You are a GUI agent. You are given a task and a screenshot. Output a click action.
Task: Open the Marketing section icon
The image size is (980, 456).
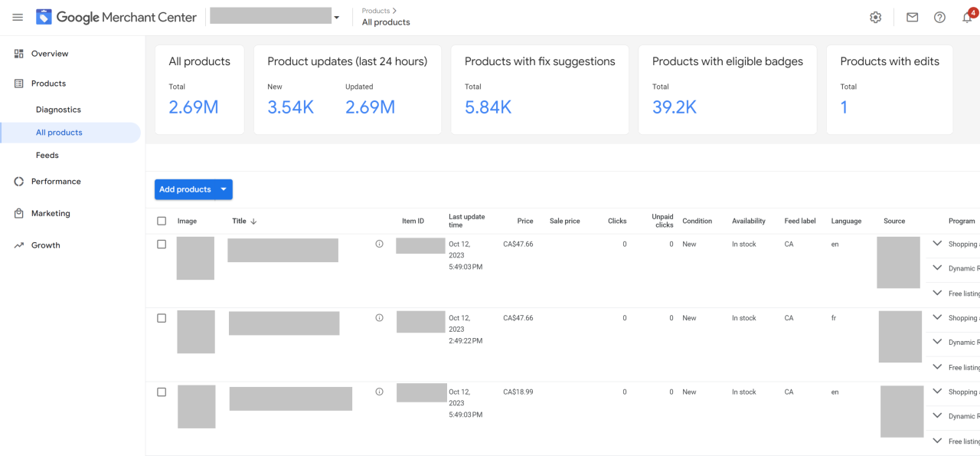tap(18, 213)
